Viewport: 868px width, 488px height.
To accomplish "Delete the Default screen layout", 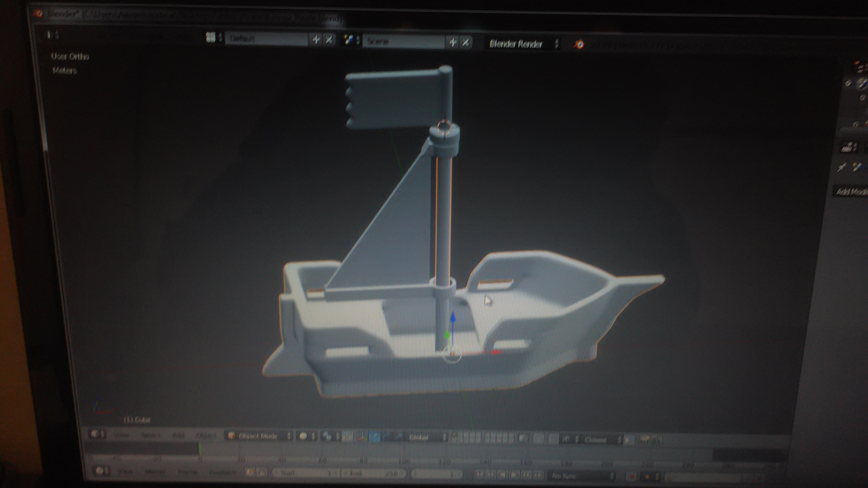I will pos(329,40).
